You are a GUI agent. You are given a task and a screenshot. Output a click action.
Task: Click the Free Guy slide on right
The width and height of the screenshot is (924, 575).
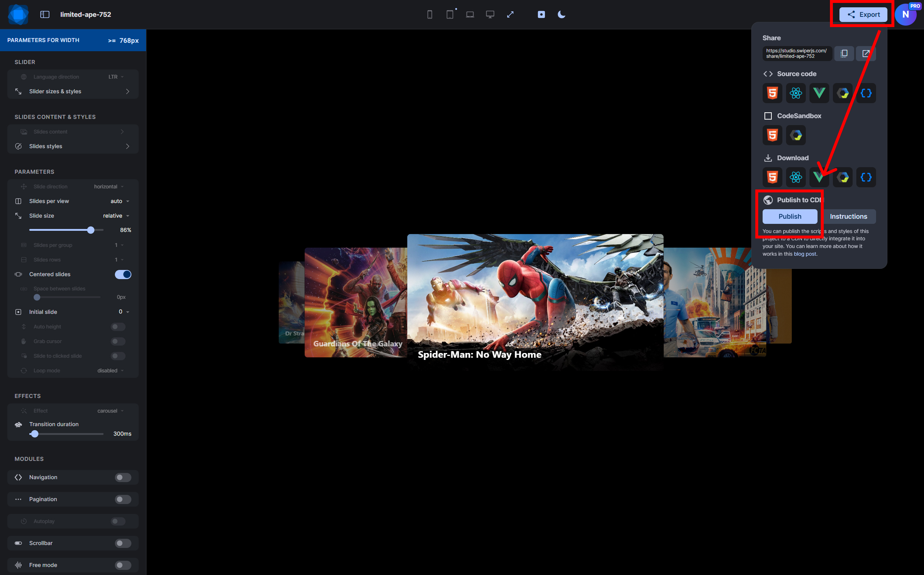click(x=715, y=302)
